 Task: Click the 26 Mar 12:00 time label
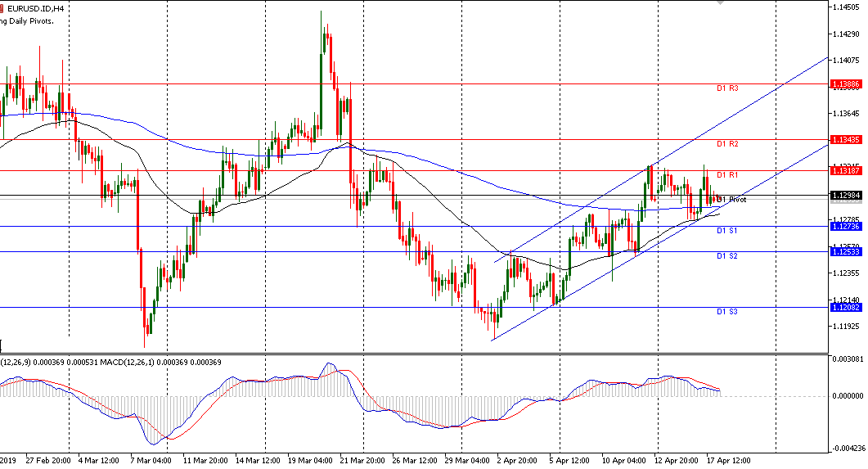pyautogui.click(x=415, y=461)
